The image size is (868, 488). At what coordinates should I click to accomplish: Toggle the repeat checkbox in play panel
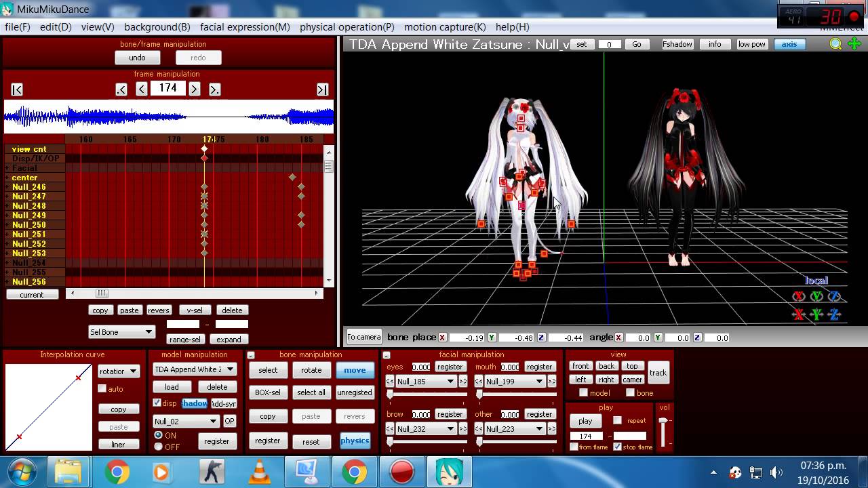(617, 420)
